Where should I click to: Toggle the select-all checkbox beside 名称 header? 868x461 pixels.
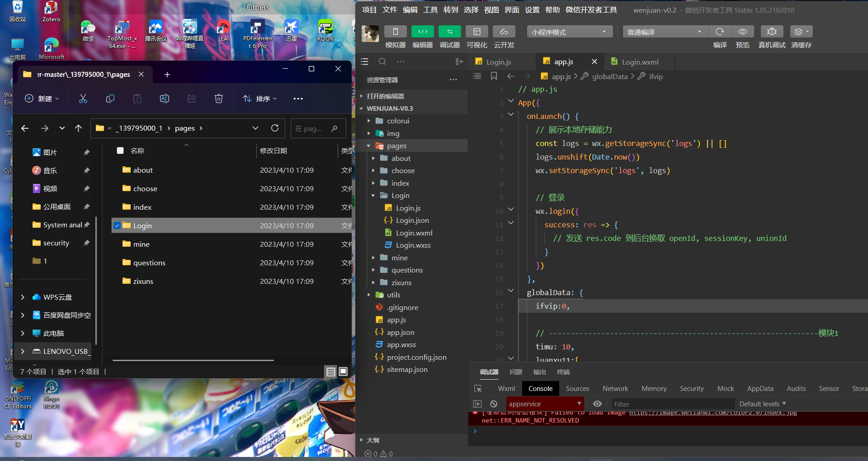(x=120, y=151)
